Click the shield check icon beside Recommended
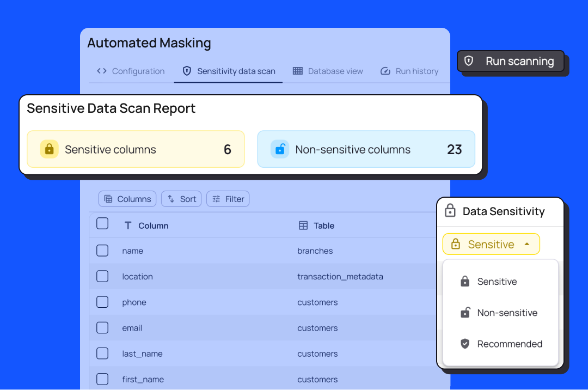The image size is (588, 390). [465, 344]
